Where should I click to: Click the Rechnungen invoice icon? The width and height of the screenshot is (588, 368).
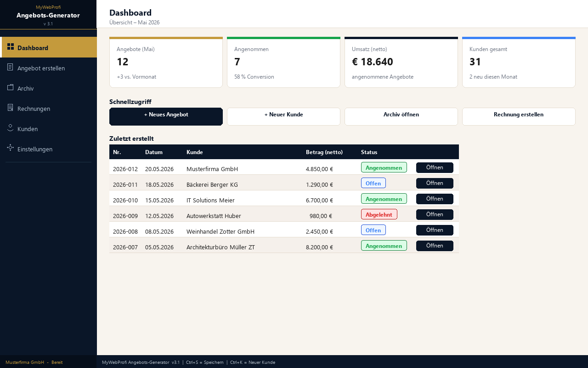click(11, 108)
